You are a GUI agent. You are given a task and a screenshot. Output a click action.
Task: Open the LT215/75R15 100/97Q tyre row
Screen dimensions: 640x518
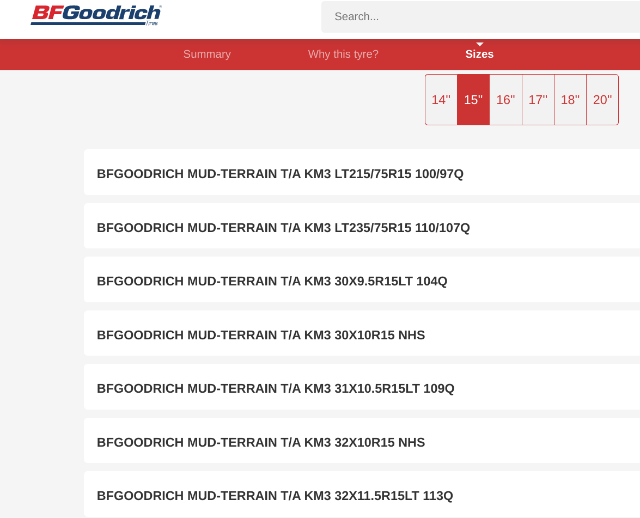click(x=362, y=172)
